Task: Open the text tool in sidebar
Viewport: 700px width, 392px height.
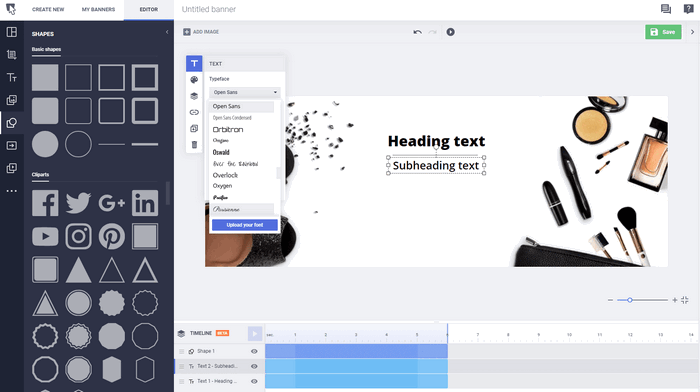Action: coord(12,77)
